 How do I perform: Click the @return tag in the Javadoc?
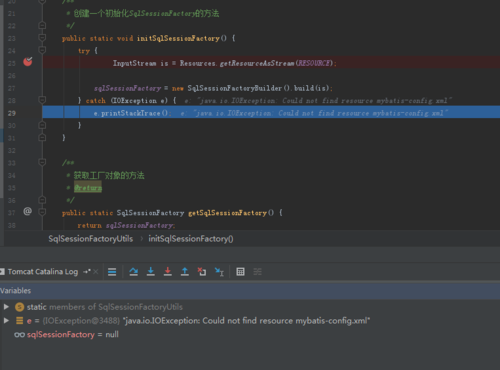click(88, 188)
